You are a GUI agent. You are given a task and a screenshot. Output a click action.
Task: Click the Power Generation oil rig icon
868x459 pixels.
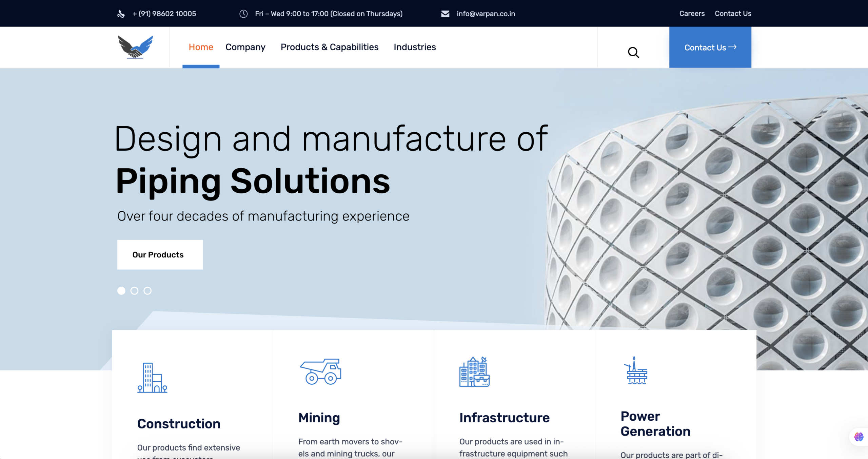(x=636, y=370)
